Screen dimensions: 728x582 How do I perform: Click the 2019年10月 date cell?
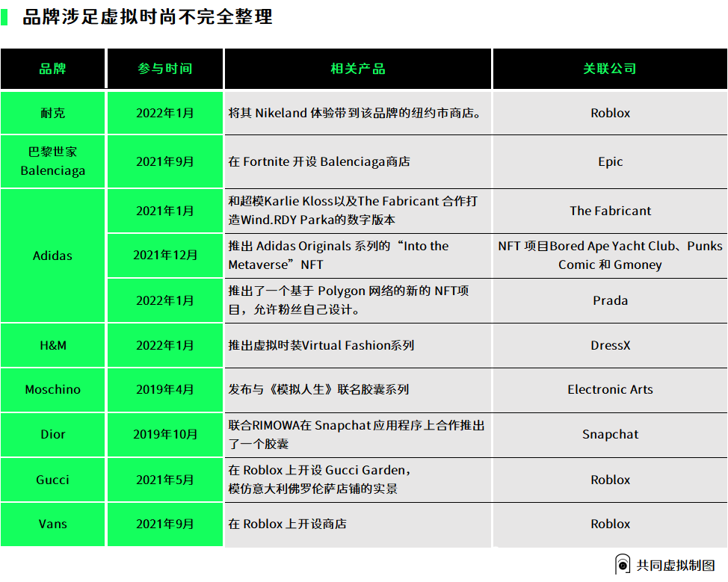click(x=165, y=434)
